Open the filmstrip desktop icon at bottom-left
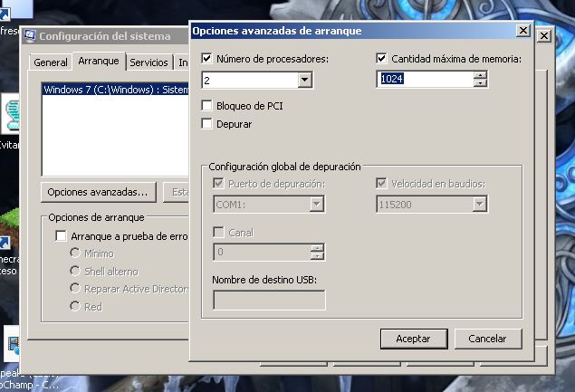575x392 pixels. [x=12, y=345]
